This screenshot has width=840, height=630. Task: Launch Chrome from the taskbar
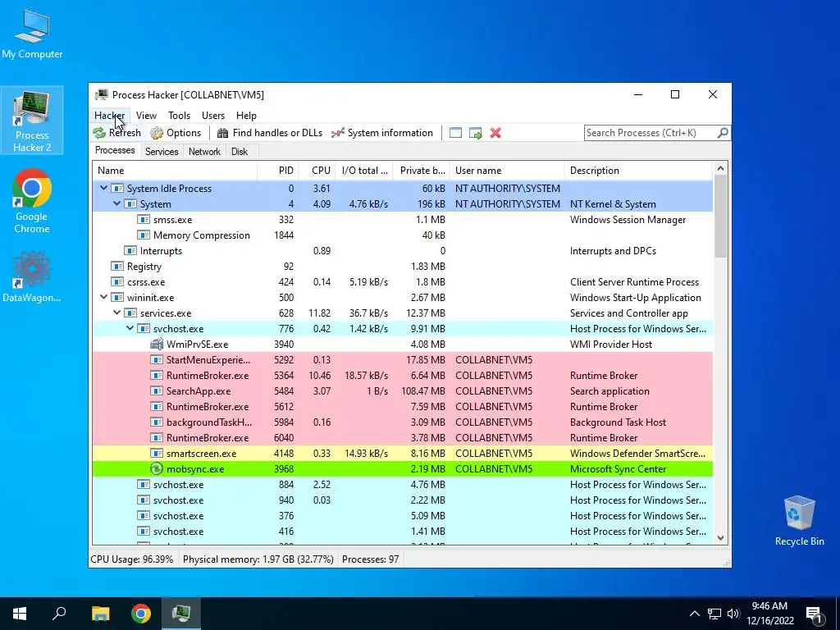click(141, 614)
